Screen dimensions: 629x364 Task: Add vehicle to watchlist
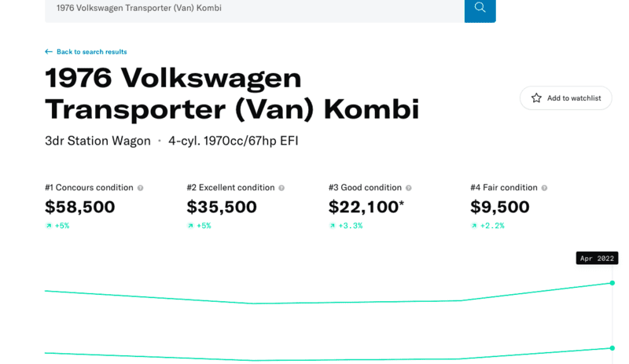[565, 98]
